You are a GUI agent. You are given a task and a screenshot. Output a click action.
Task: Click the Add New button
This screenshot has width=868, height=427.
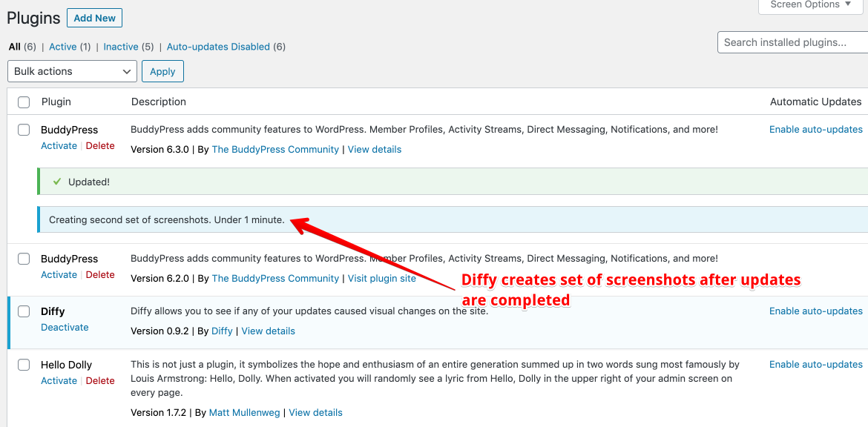pyautogui.click(x=94, y=18)
